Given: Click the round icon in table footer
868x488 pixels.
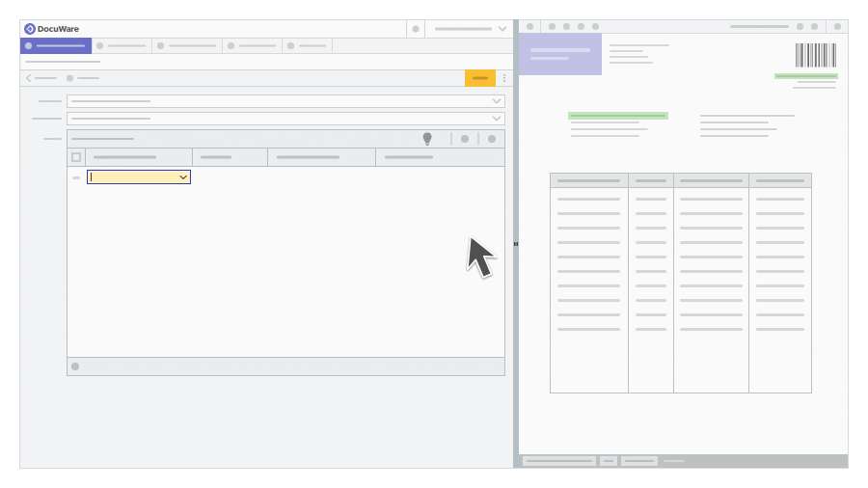Looking at the screenshot, I should 75,366.
